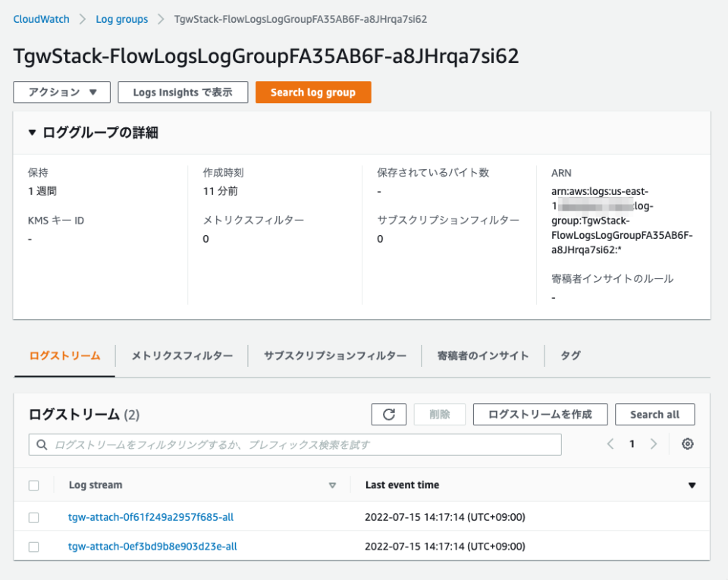
Task: Click the previous page chevron in pagination
Action: pos(610,444)
